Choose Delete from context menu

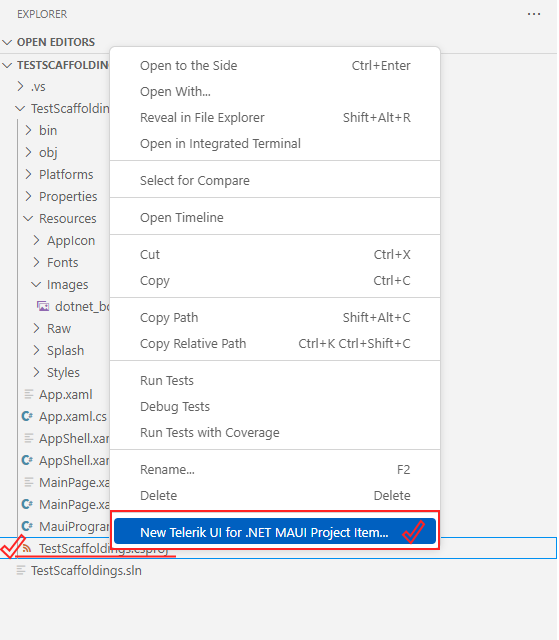(x=275, y=496)
